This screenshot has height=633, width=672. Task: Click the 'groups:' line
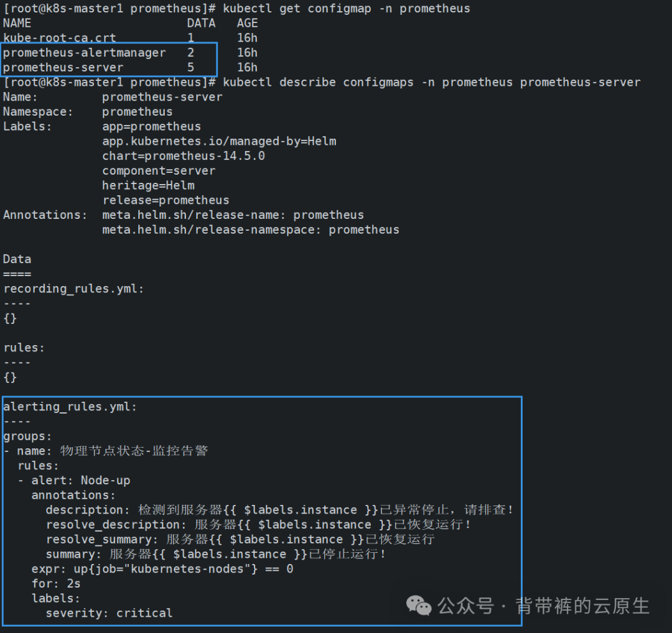[x=27, y=437]
